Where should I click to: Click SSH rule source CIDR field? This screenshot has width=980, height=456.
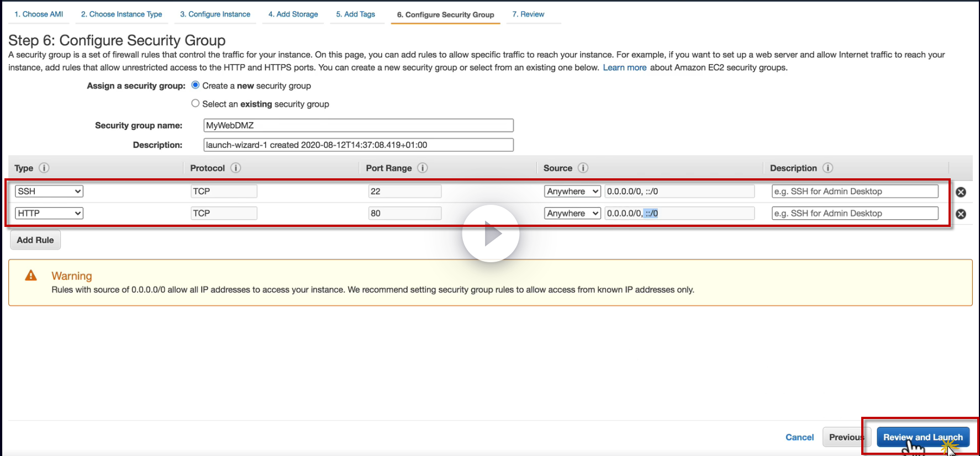pyautogui.click(x=679, y=191)
